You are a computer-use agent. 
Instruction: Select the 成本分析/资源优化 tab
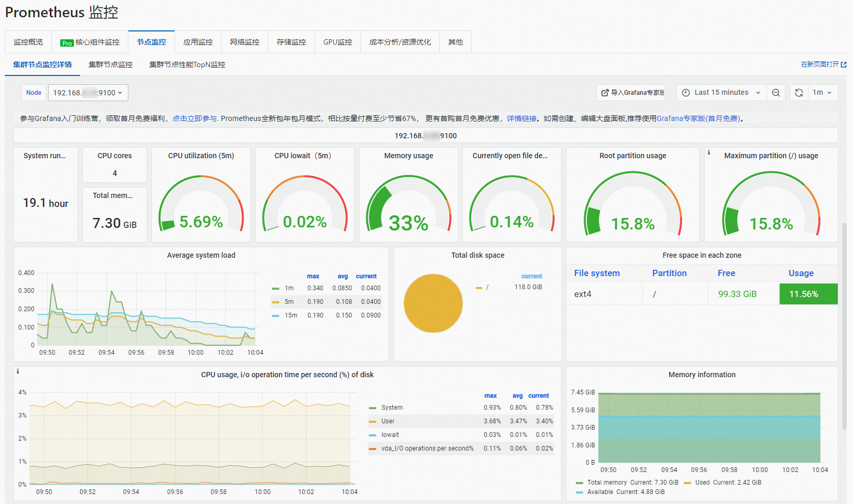coord(400,42)
